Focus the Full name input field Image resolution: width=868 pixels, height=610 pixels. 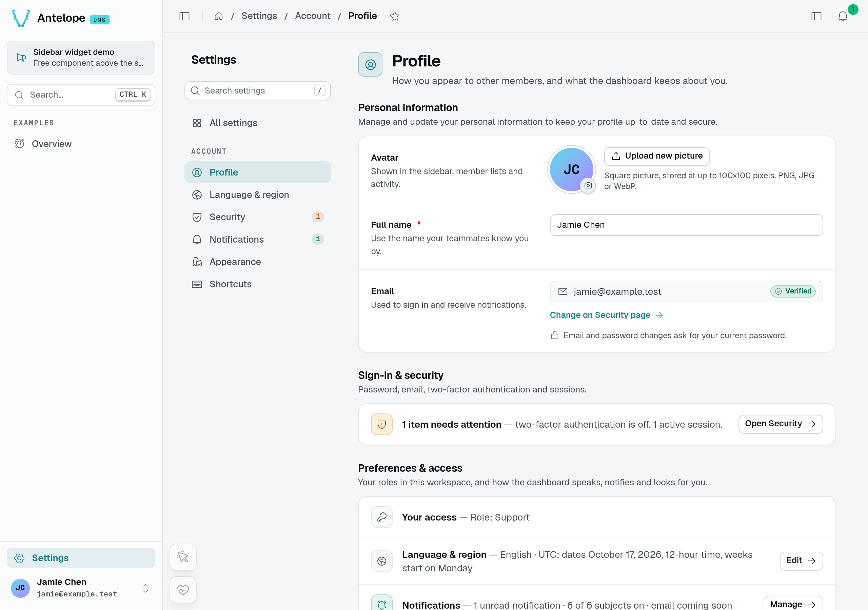point(686,225)
